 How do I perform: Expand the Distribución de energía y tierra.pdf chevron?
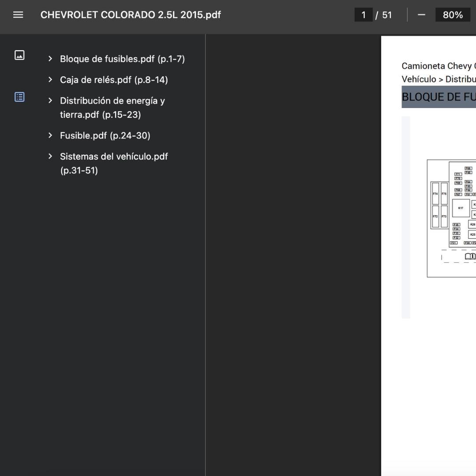click(x=50, y=100)
